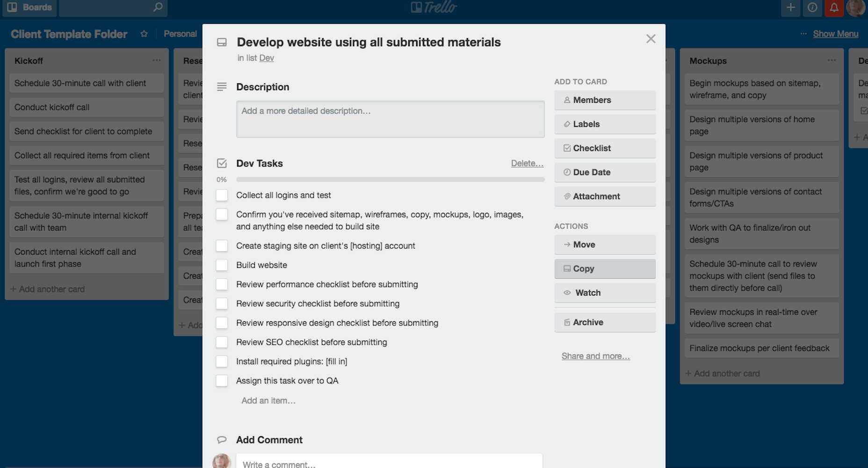This screenshot has height=468, width=868.
Task: Open 'Begin mockups based on sitemap' card
Action: click(761, 89)
